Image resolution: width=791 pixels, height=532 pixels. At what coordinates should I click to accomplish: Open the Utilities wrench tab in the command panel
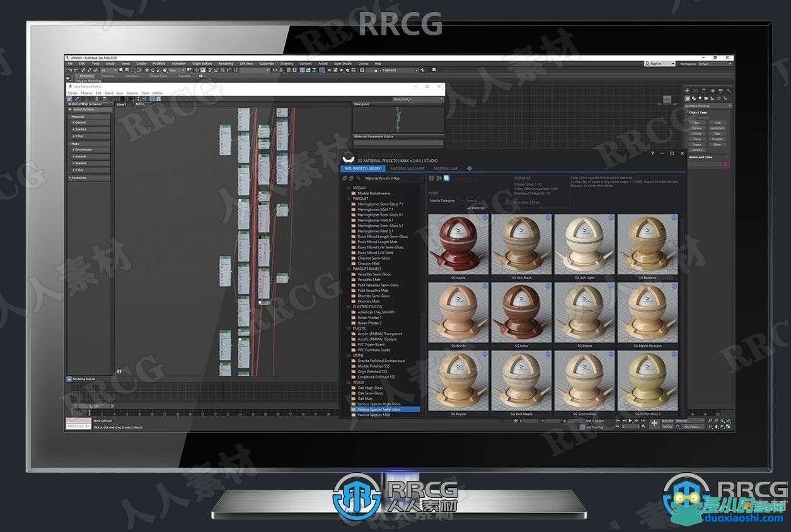[729, 91]
